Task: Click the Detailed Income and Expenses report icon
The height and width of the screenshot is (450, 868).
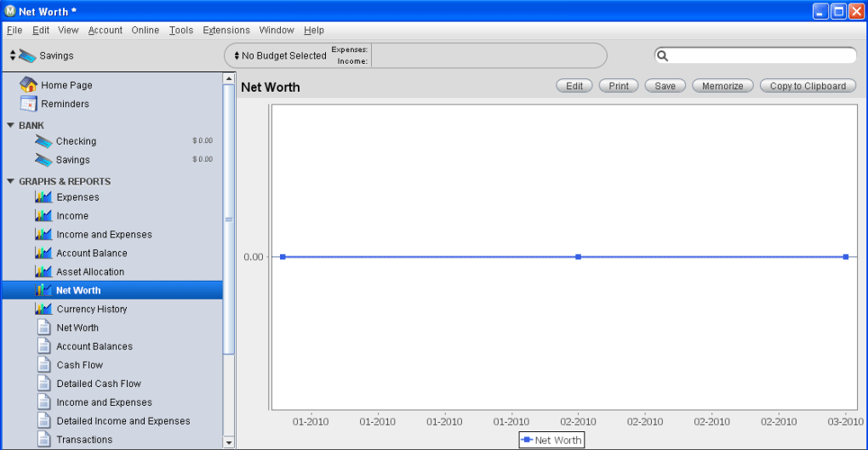Action: [x=43, y=421]
